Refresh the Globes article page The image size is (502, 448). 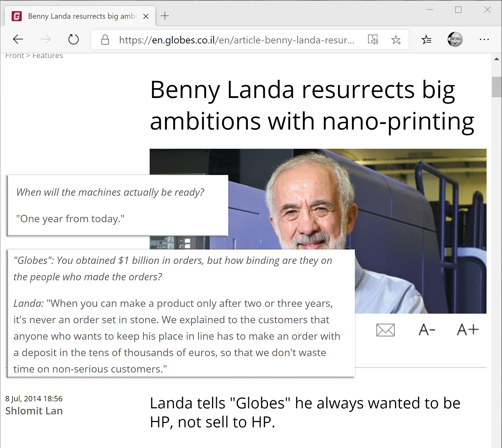pyautogui.click(x=74, y=39)
